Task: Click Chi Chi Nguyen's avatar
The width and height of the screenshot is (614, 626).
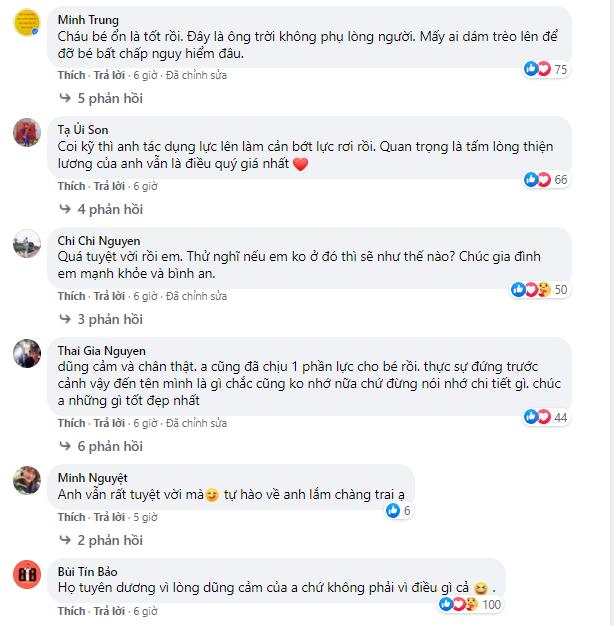Action: point(26,244)
